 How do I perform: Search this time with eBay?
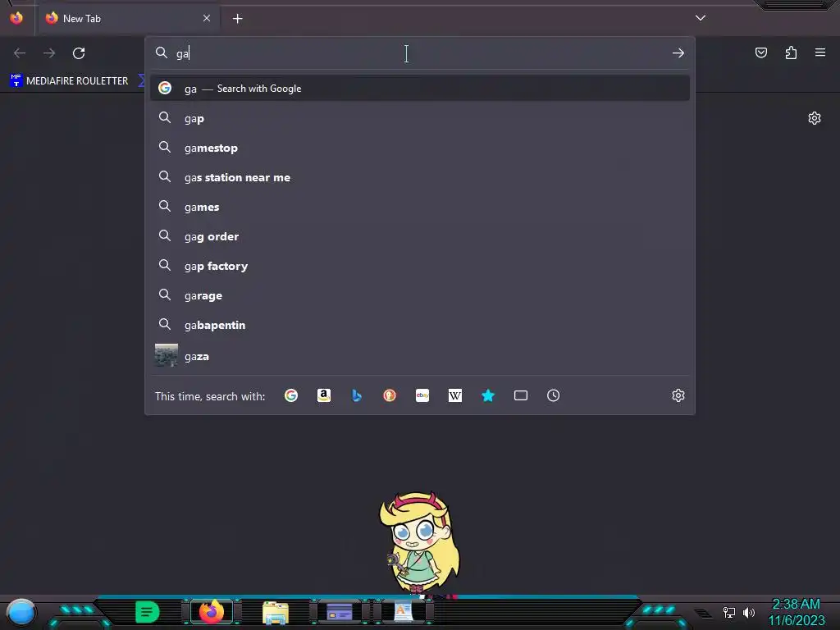coord(422,395)
